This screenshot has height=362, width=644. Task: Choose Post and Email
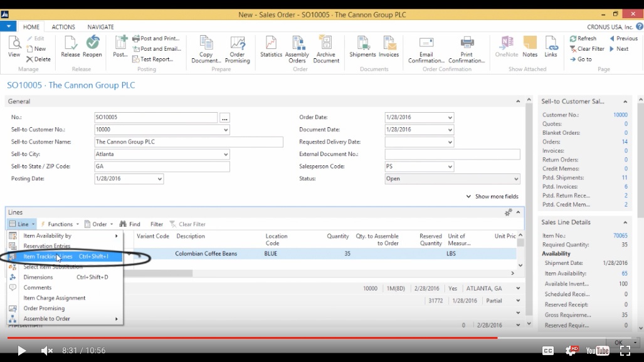(x=157, y=48)
